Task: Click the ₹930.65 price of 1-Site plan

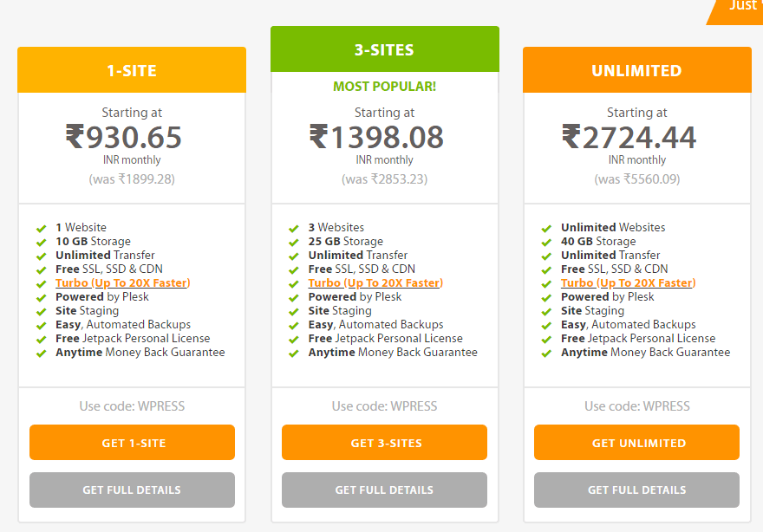Action: tap(124, 137)
